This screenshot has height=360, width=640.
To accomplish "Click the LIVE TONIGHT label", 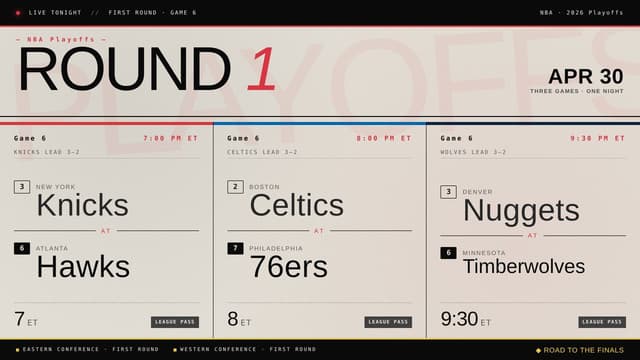I will [x=55, y=13].
